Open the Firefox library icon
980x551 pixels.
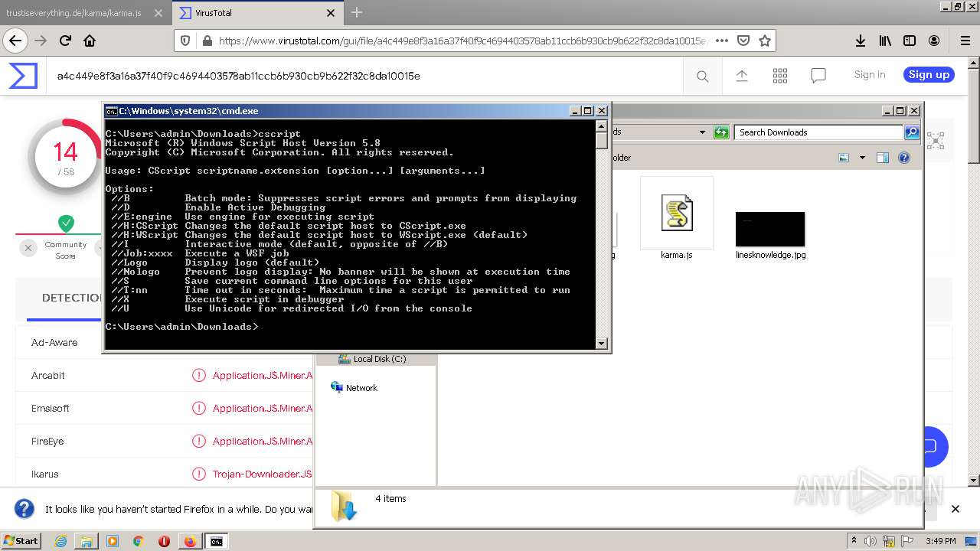[x=885, y=41]
